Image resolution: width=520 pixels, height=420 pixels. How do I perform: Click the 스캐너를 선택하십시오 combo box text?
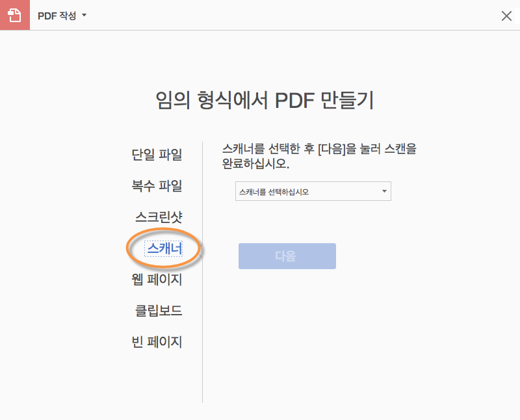click(274, 192)
